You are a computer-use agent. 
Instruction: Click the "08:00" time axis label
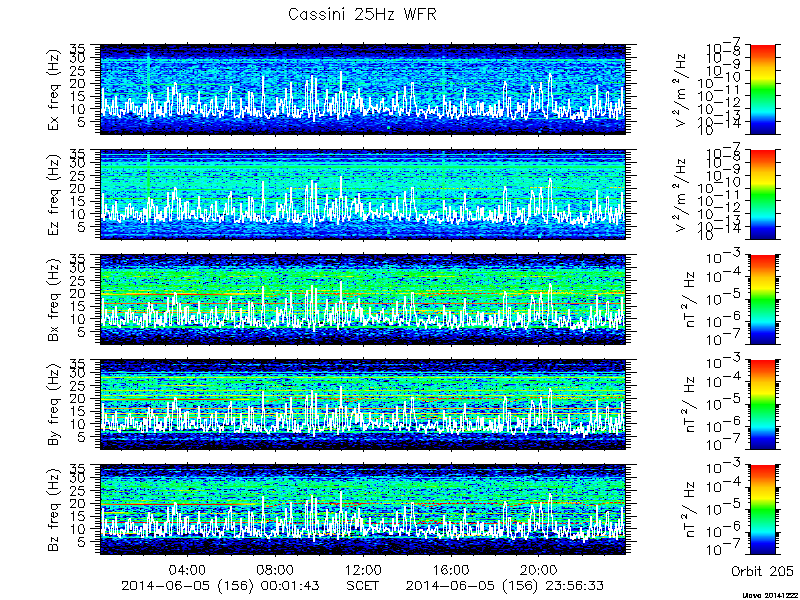276,569
